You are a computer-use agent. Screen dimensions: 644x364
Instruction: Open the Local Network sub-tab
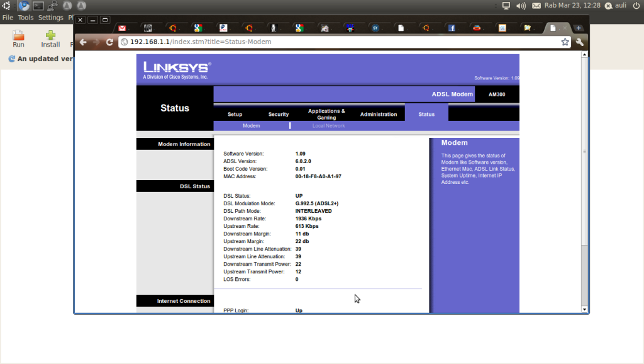pyautogui.click(x=328, y=126)
